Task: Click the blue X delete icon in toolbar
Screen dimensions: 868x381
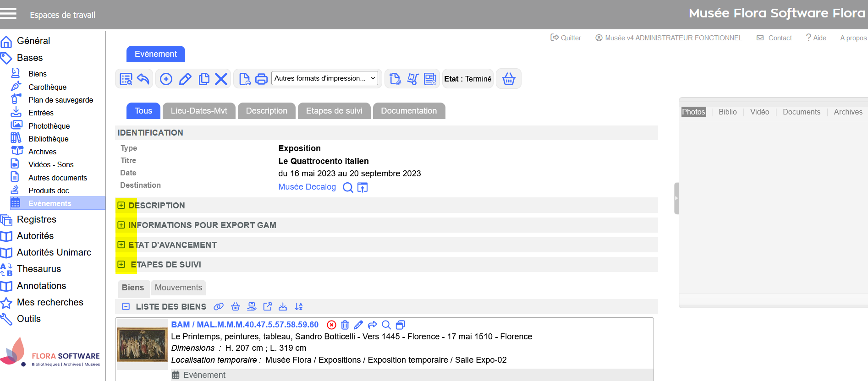Action: (221, 79)
